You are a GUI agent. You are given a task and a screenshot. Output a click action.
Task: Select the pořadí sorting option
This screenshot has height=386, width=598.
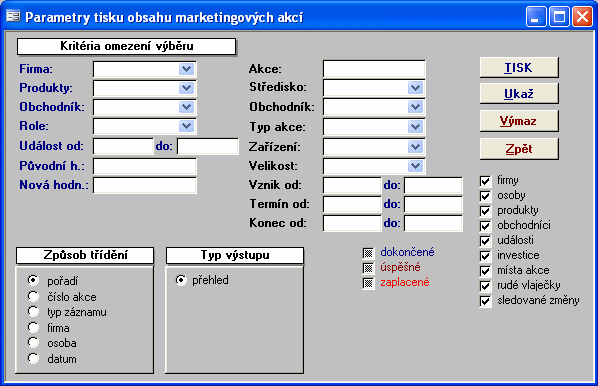33,280
